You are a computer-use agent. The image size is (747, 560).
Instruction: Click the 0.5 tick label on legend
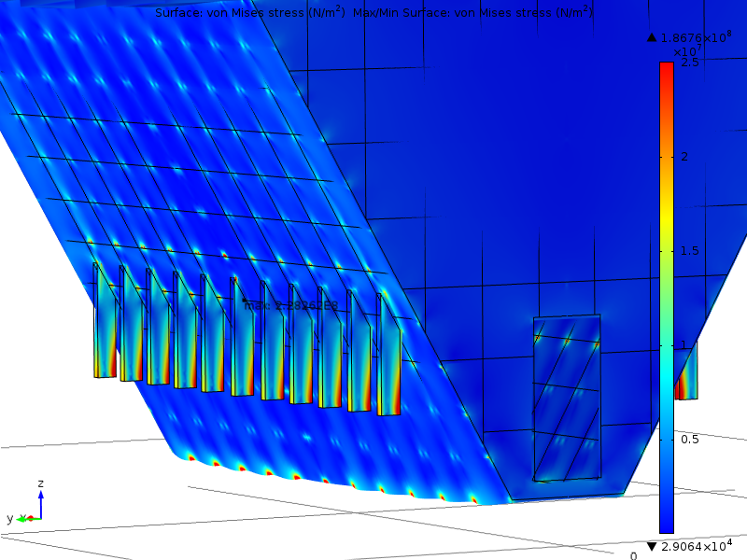click(x=690, y=439)
